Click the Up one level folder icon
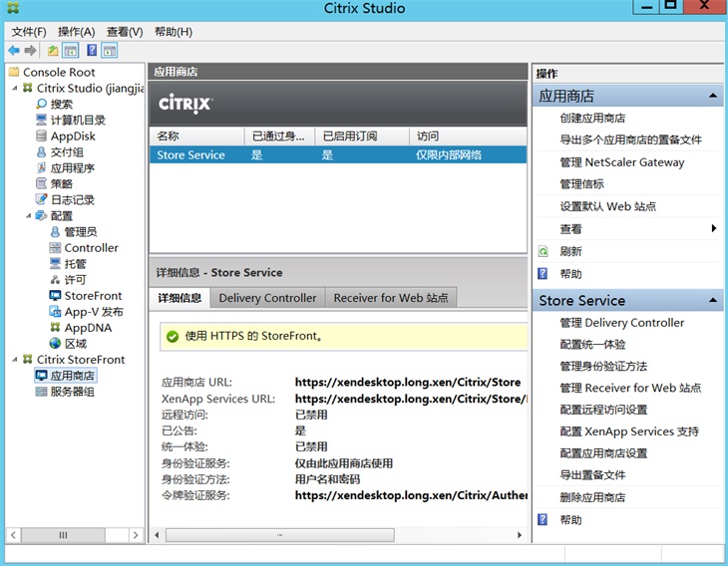This screenshot has width=728, height=566. tap(53, 50)
